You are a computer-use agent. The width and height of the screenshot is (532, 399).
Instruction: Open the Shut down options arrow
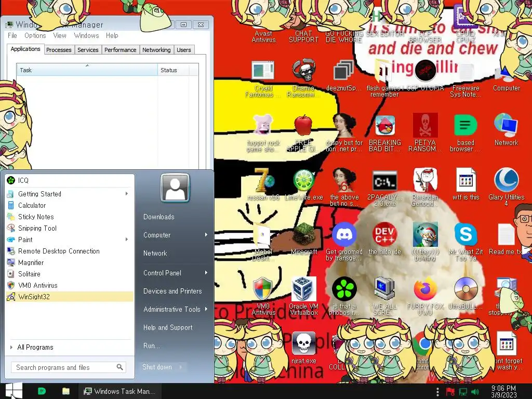(181, 367)
